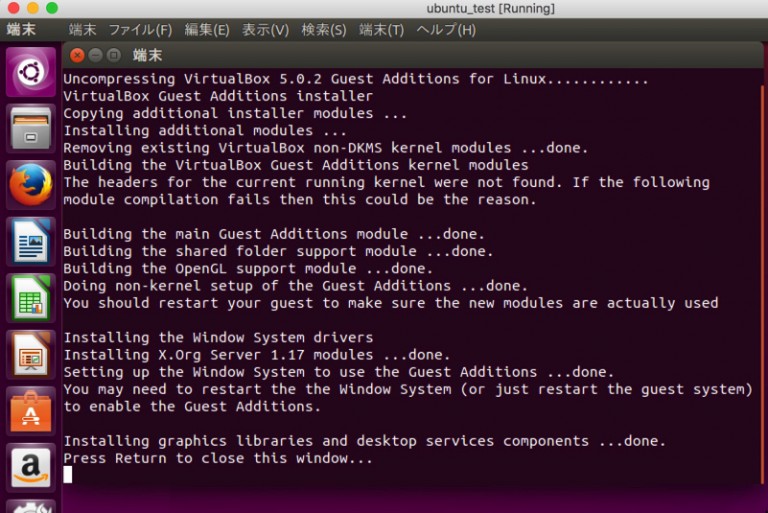The height and width of the screenshot is (513, 768).
Task: Click the Amazon launcher icon
Action: (30, 467)
